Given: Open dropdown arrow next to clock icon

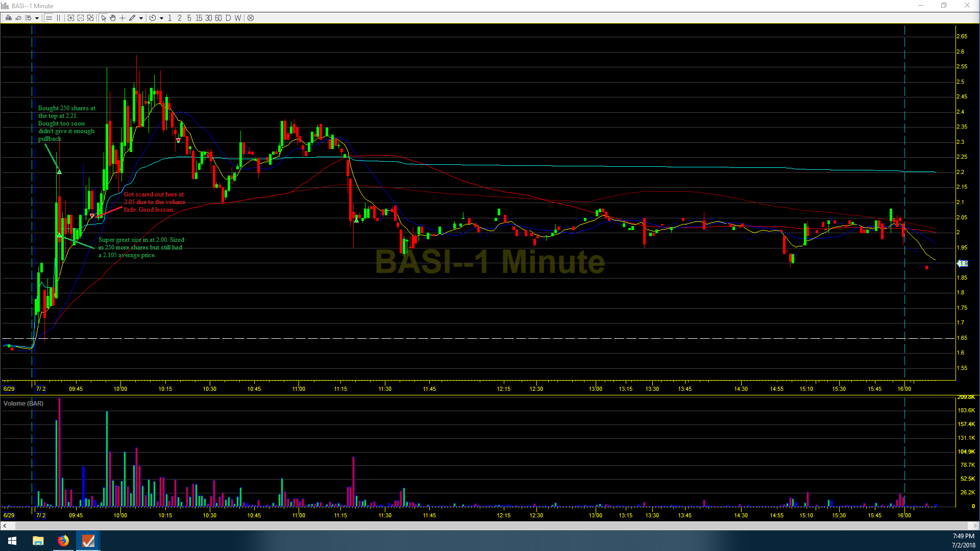Looking at the screenshot, I should tap(161, 18).
